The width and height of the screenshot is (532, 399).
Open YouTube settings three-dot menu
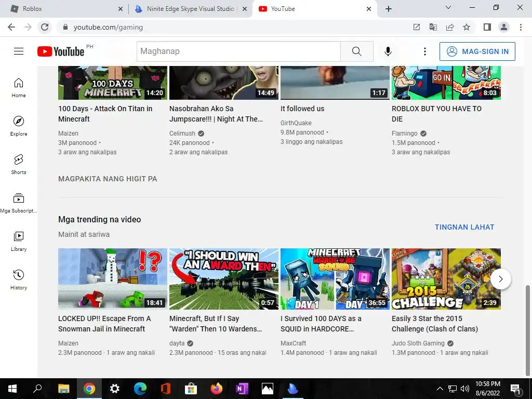click(x=425, y=51)
